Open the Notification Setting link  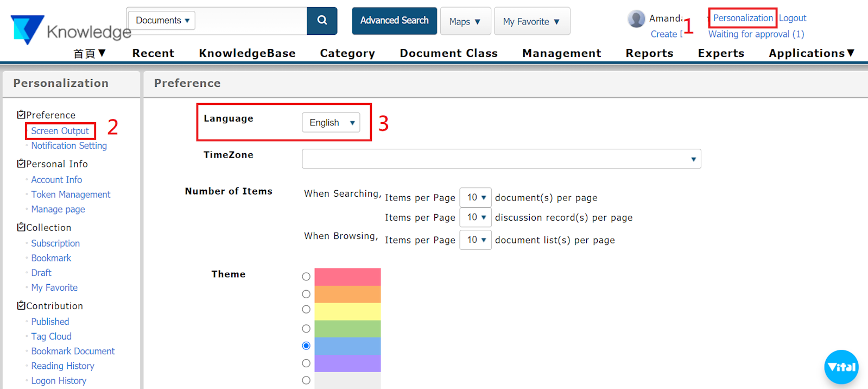click(x=69, y=146)
